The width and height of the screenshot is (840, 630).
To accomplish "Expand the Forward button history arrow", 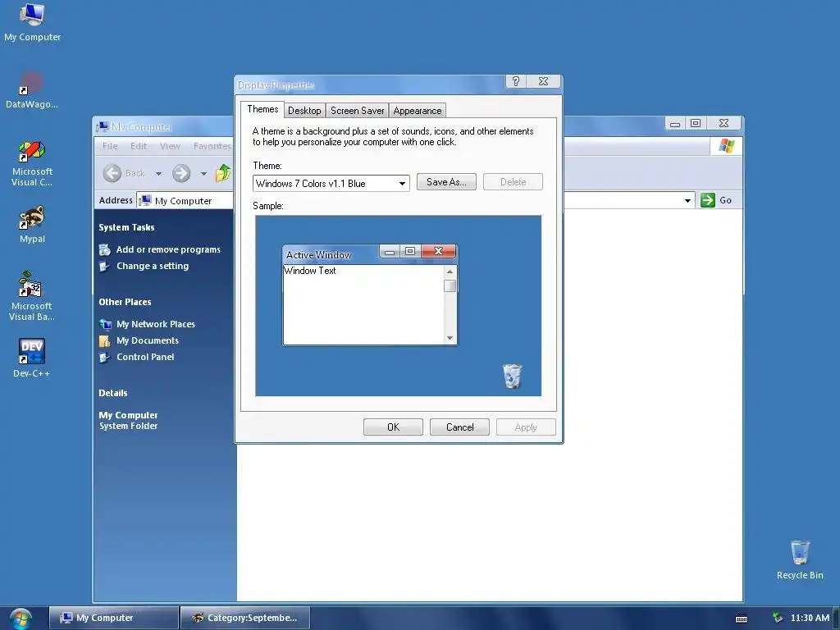I will 203,174.
